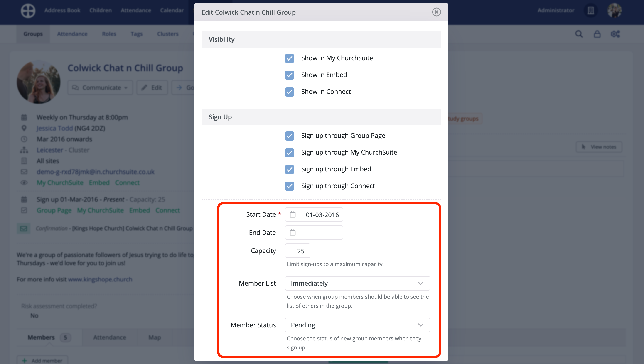Expand the Communicate menu
The image size is (644, 364).
(100, 87)
